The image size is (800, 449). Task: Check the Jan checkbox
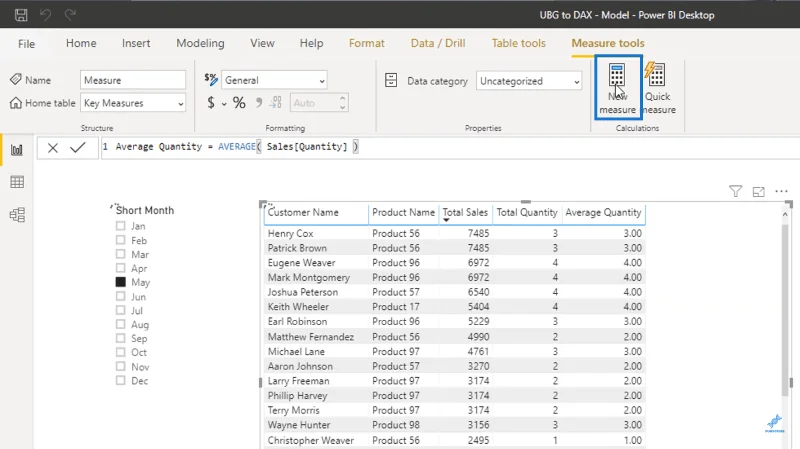[x=120, y=226]
